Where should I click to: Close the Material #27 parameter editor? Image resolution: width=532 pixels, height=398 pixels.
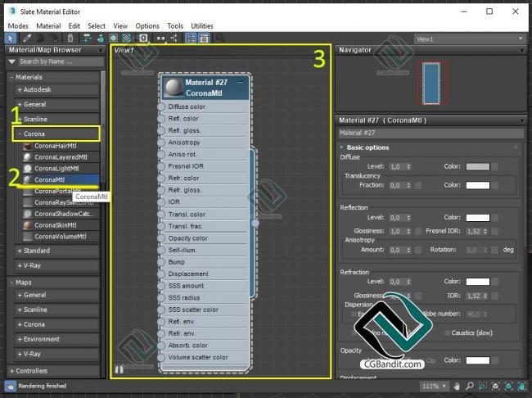[x=522, y=120]
